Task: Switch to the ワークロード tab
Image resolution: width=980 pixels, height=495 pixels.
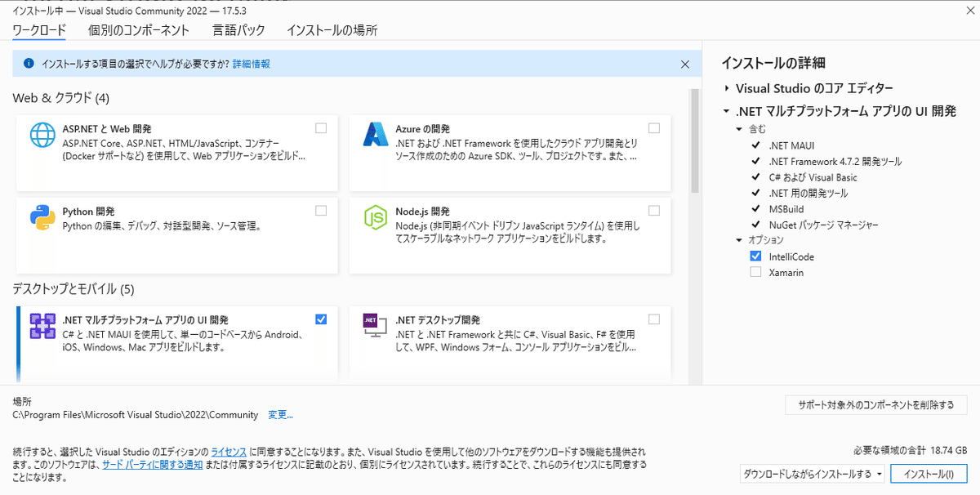Action: pyautogui.click(x=39, y=30)
